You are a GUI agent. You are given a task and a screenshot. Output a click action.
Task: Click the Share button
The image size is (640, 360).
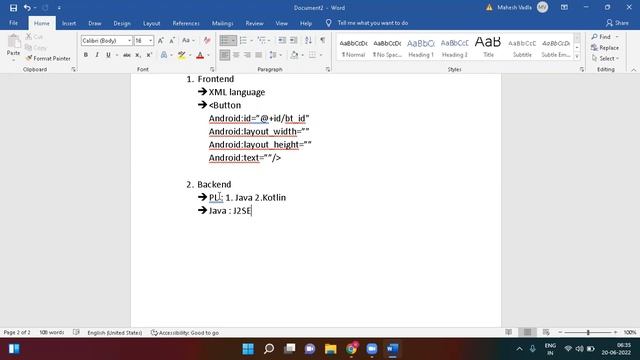pyautogui.click(x=617, y=23)
